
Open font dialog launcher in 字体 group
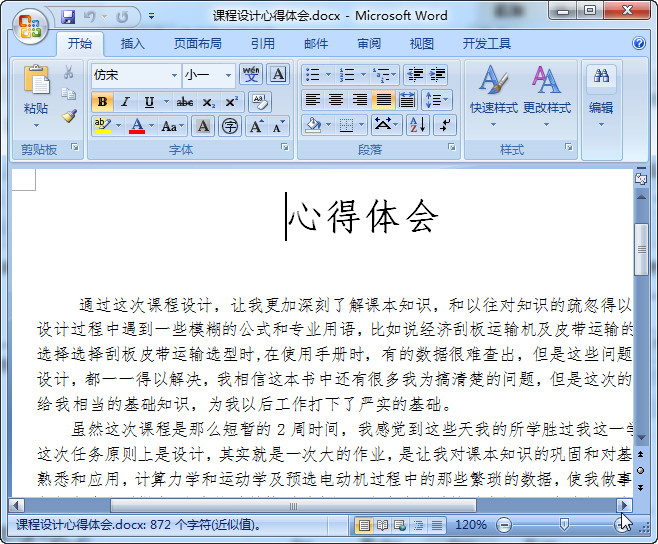(x=285, y=147)
